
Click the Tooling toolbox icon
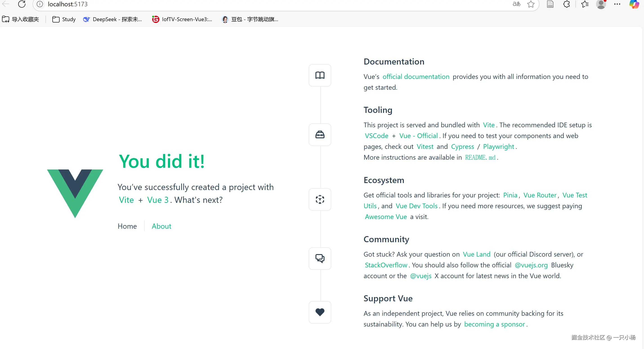[320, 135]
